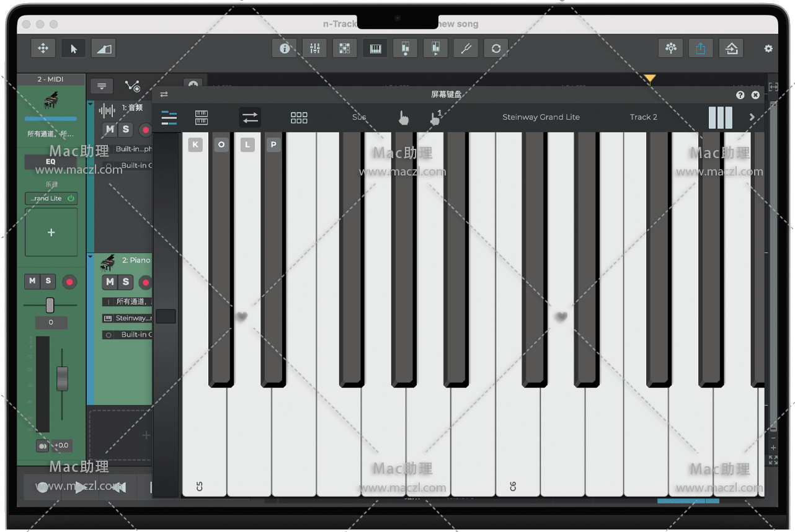Open the Track 2 selector on the keyboard
Screen dimensions: 795x532
tap(643, 117)
